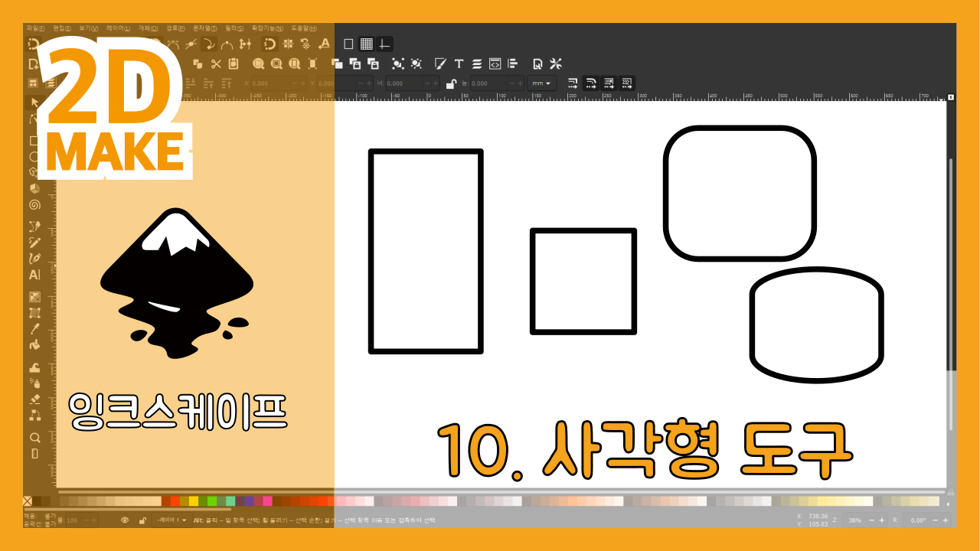Open the 필터(S) menu
Viewport: 980px width, 551px height.
[234, 28]
